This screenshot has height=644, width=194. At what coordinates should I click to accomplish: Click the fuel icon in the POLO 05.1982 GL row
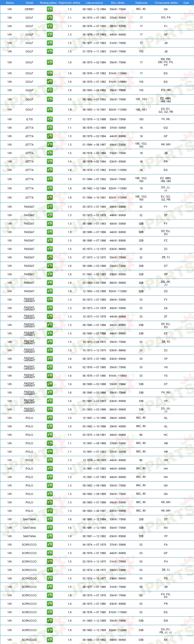click(x=50, y=427)
